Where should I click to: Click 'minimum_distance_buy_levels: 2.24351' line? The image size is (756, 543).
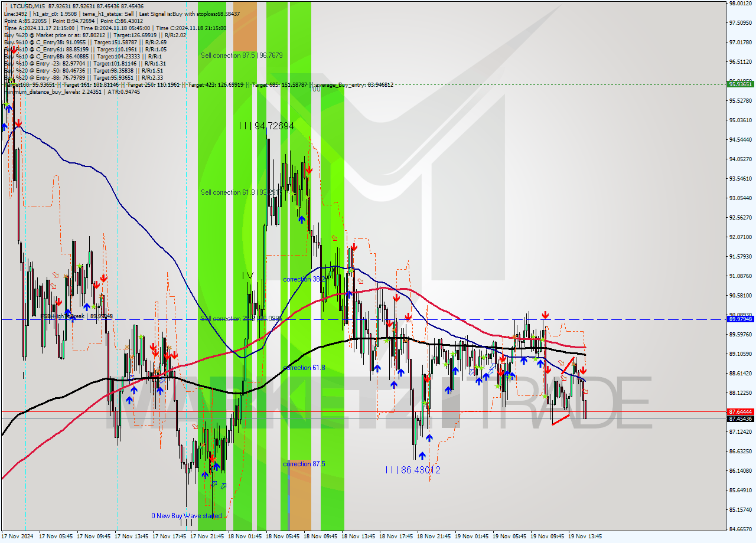72,91
